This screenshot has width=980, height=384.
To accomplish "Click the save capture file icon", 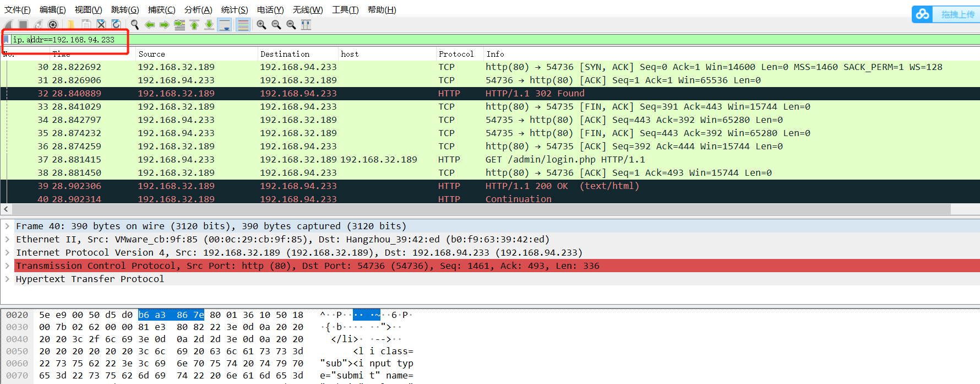I will click(x=86, y=25).
